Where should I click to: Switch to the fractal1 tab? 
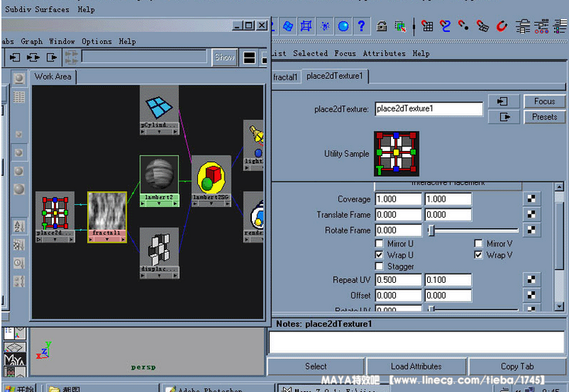point(285,77)
